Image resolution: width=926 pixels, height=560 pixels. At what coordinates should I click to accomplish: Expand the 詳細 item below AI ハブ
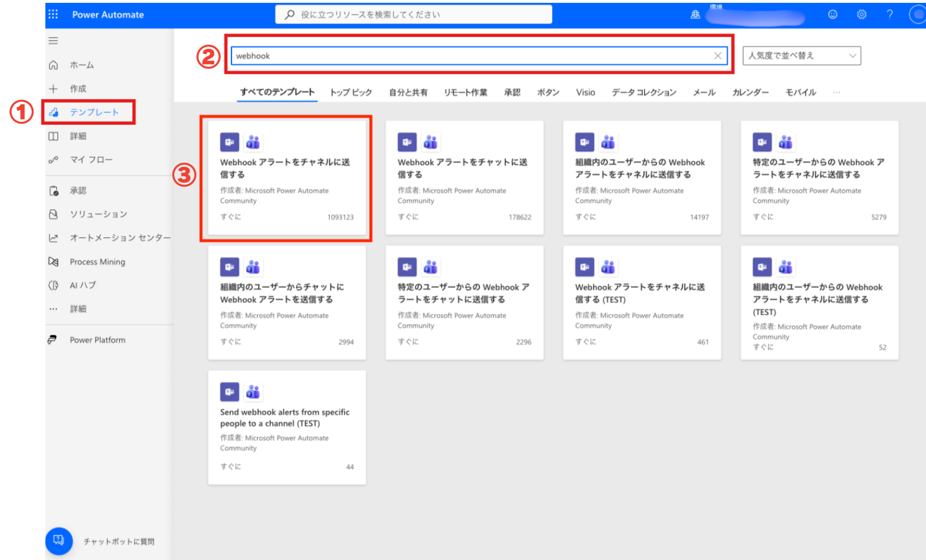78,309
